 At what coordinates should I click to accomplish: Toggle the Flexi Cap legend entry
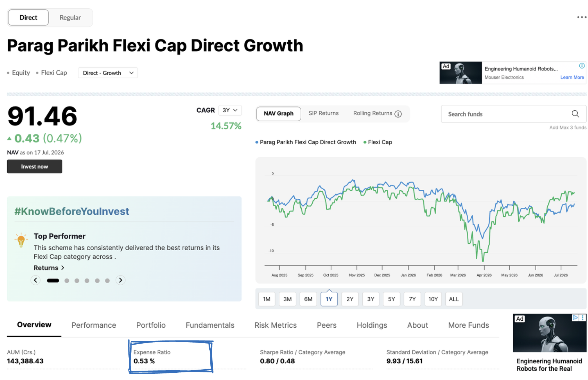(x=378, y=142)
